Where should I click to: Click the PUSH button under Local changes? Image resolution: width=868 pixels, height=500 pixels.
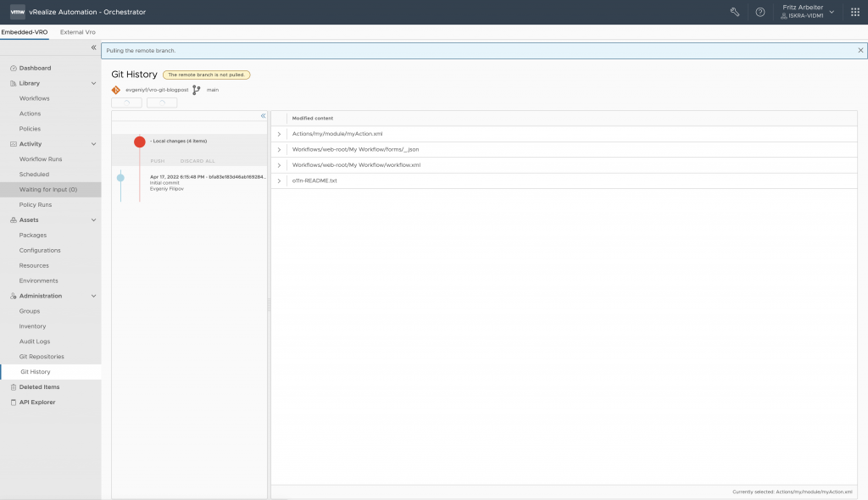[x=158, y=160]
